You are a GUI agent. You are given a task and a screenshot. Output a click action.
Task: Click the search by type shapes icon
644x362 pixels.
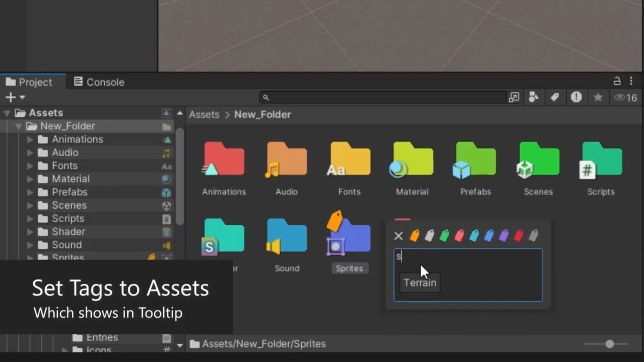tap(533, 97)
